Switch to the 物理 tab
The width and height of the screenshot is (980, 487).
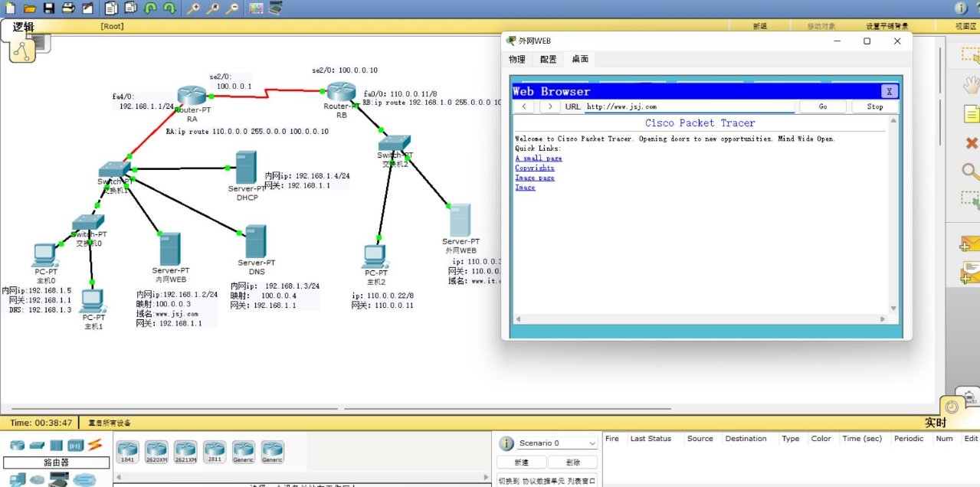pyautogui.click(x=517, y=59)
